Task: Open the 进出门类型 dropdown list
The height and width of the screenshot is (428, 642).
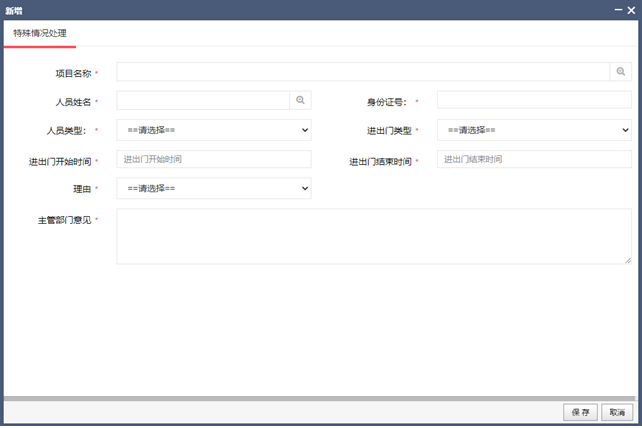Action: tap(534, 130)
